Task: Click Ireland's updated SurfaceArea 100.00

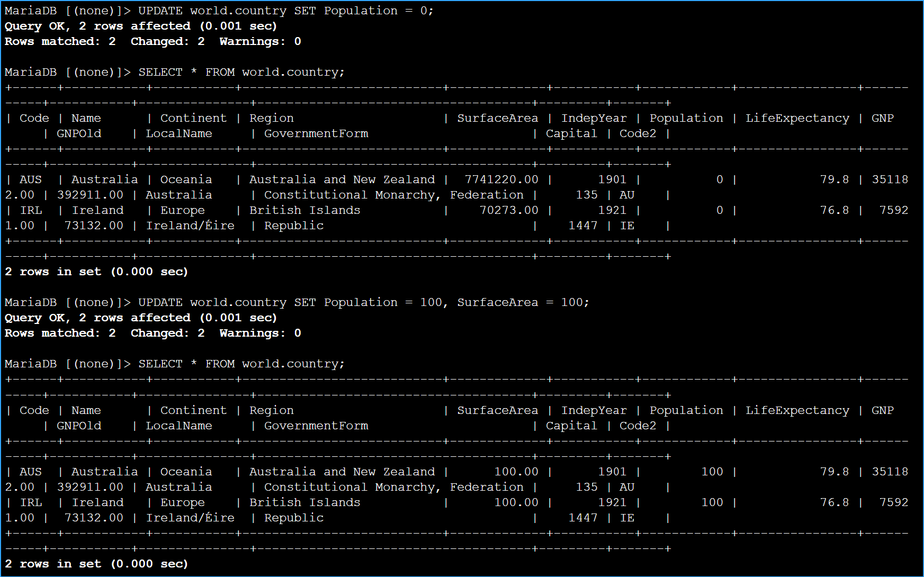Action: tap(516, 502)
